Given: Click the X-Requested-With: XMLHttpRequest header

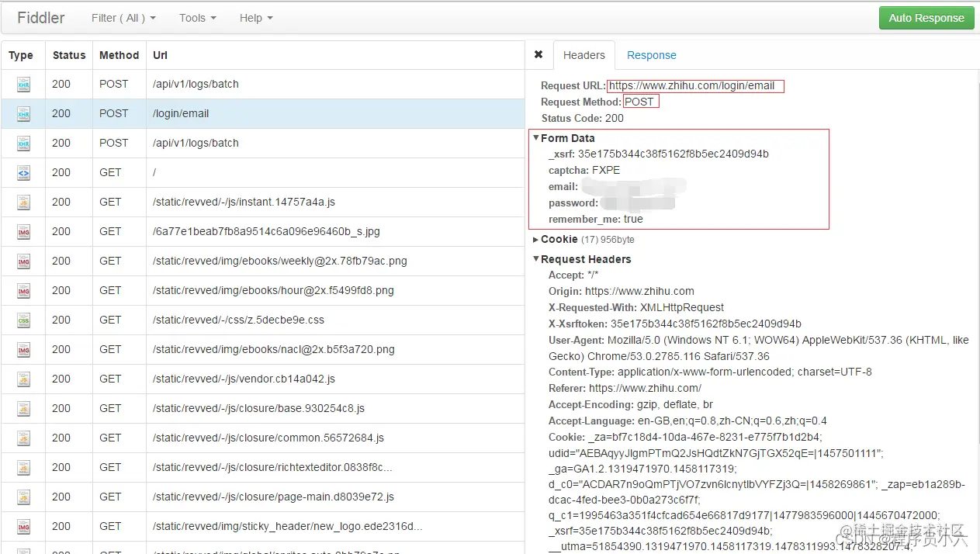Looking at the screenshot, I should click(636, 307).
